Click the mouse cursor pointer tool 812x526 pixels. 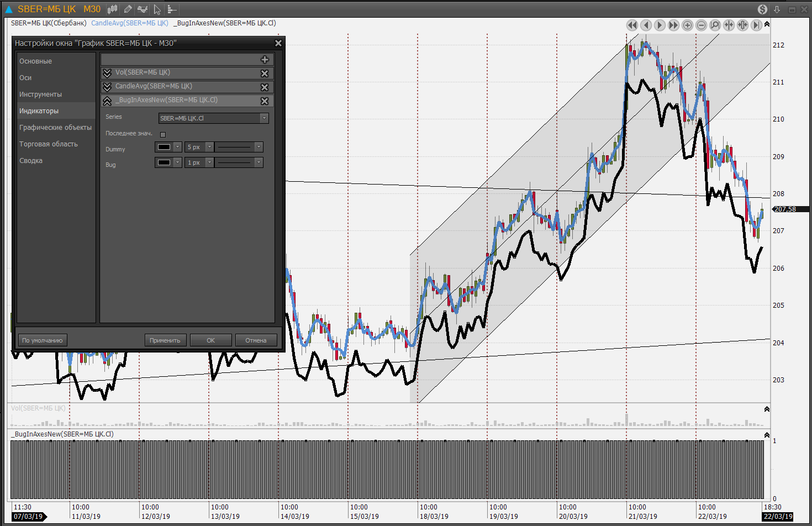tap(157, 9)
